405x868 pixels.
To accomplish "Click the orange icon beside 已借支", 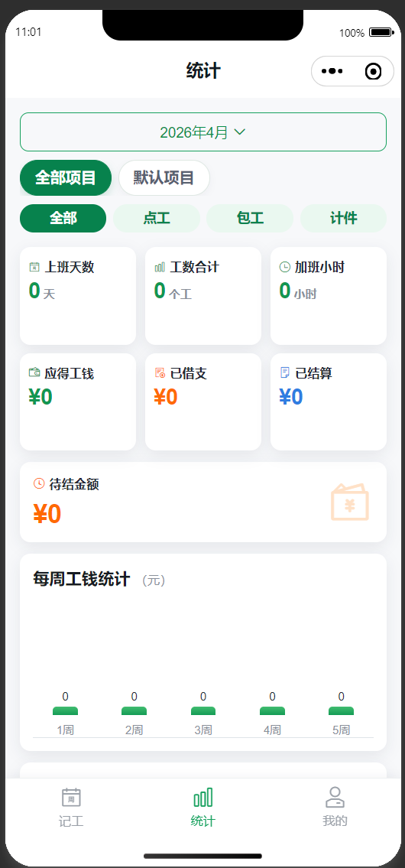I will pos(160,373).
